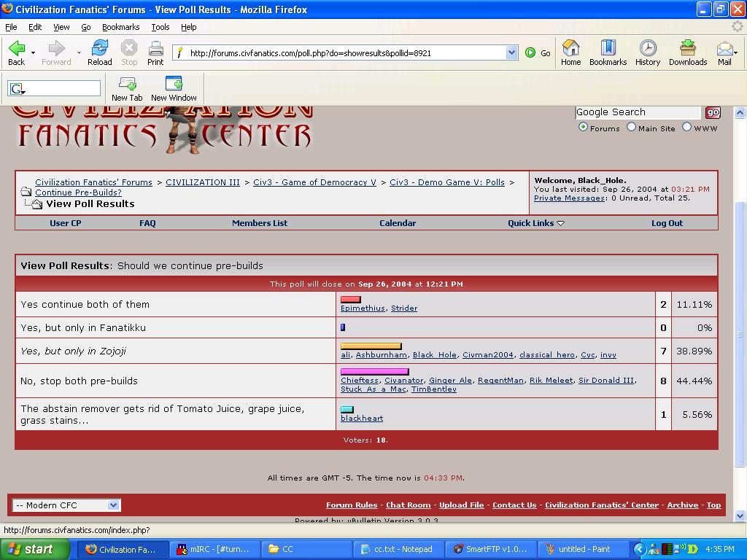Image resolution: width=747 pixels, height=560 pixels.
Task: Open the forum Calendar
Action: point(398,223)
